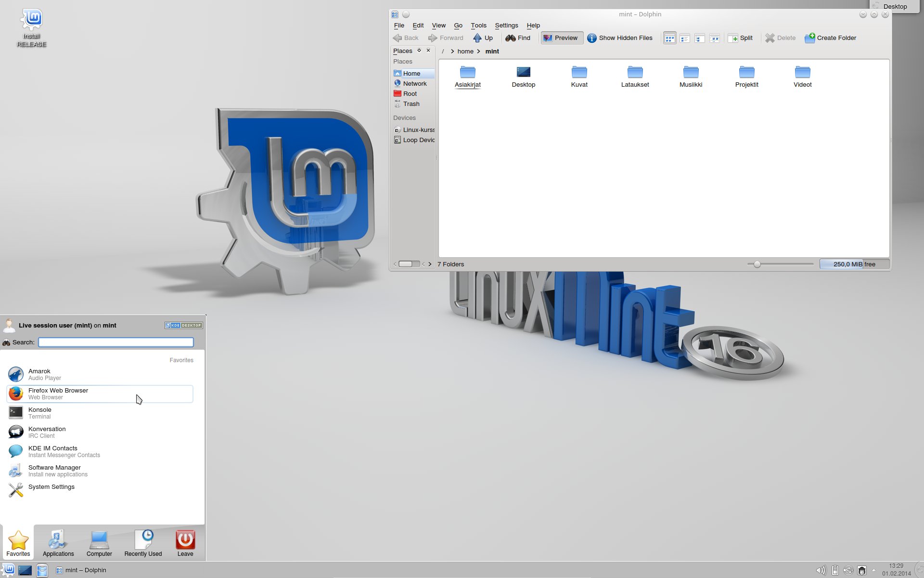The width and height of the screenshot is (924, 578).
Task: Toggle Split view in Dolphin
Action: click(741, 38)
